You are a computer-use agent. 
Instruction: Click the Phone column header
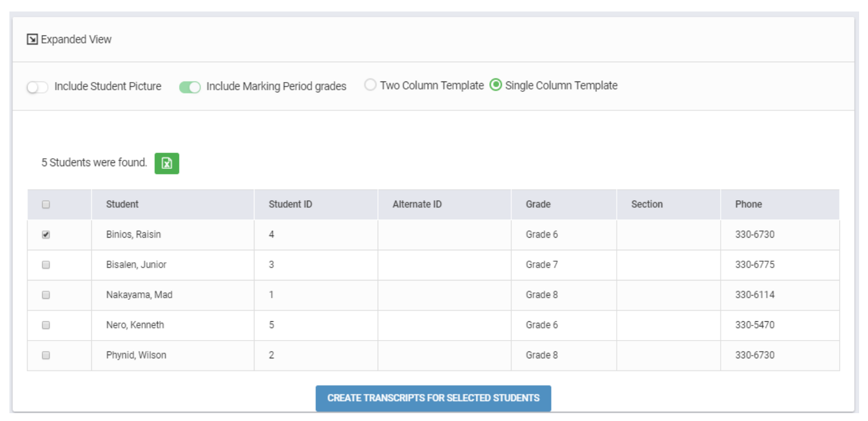click(748, 204)
